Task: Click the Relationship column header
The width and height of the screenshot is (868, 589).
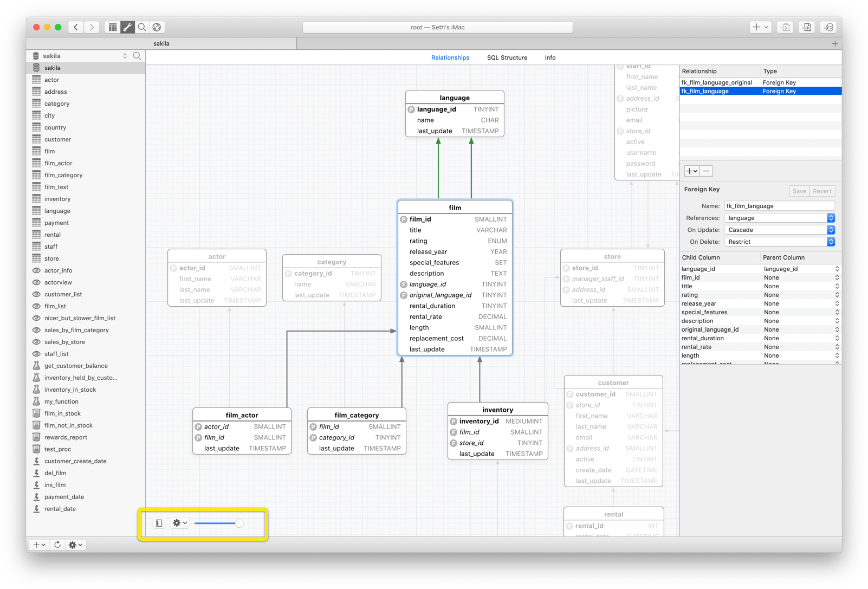Action: click(720, 71)
